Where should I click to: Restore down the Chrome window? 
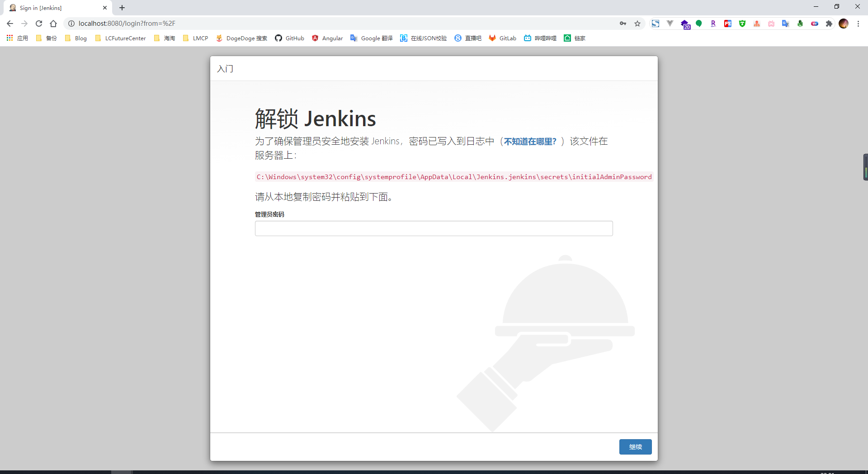[837, 7]
